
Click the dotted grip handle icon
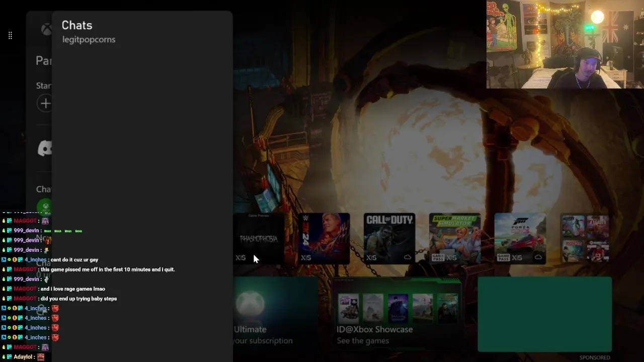[x=10, y=35]
